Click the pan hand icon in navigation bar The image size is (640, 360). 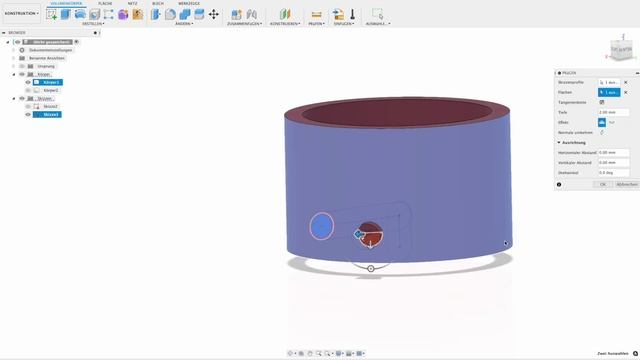(310, 353)
